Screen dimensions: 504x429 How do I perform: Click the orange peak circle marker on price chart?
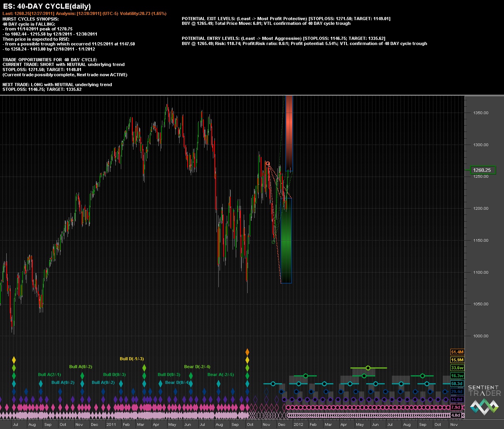(267, 164)
